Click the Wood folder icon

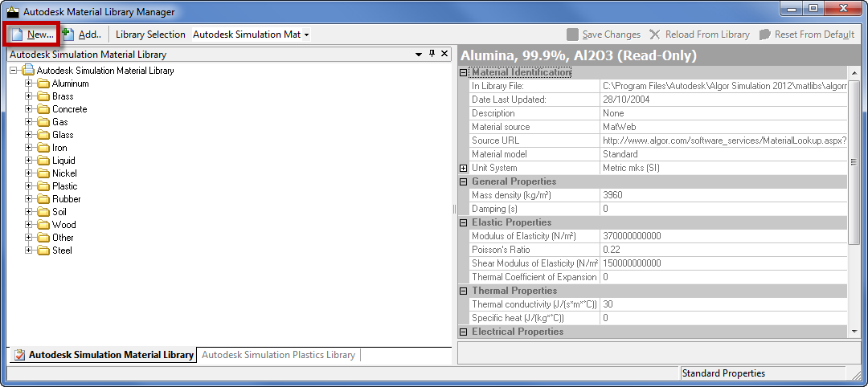[x=43, y=225]
